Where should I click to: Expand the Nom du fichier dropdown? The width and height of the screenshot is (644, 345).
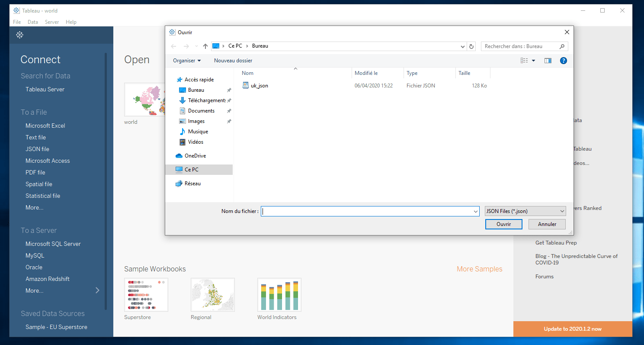476,211
